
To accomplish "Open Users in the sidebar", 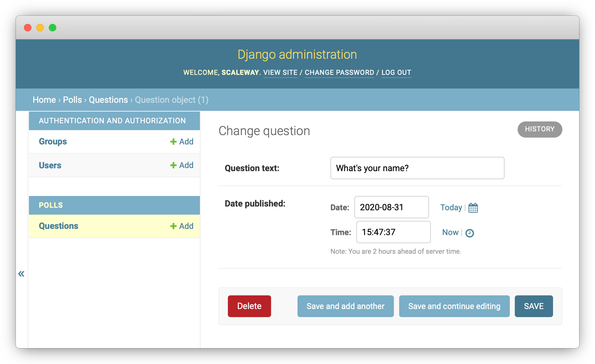I will tap(50, 165).
